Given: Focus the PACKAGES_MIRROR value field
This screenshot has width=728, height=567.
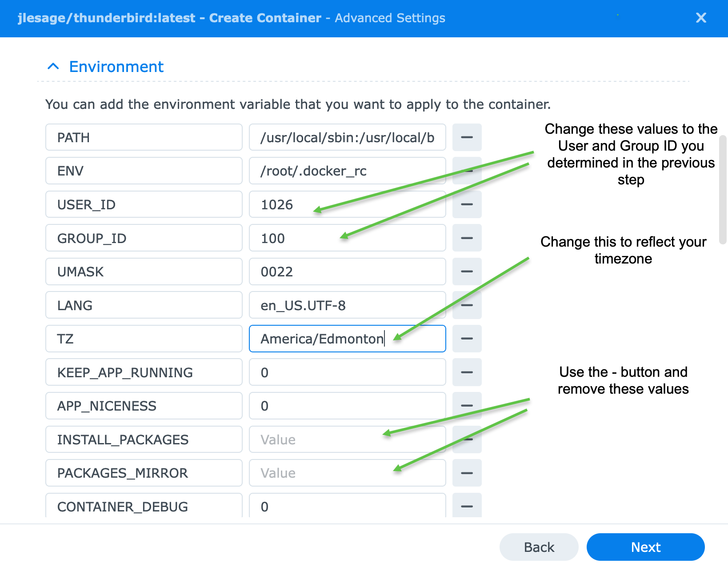Looking at the screenshot, I should coord(347,473).
